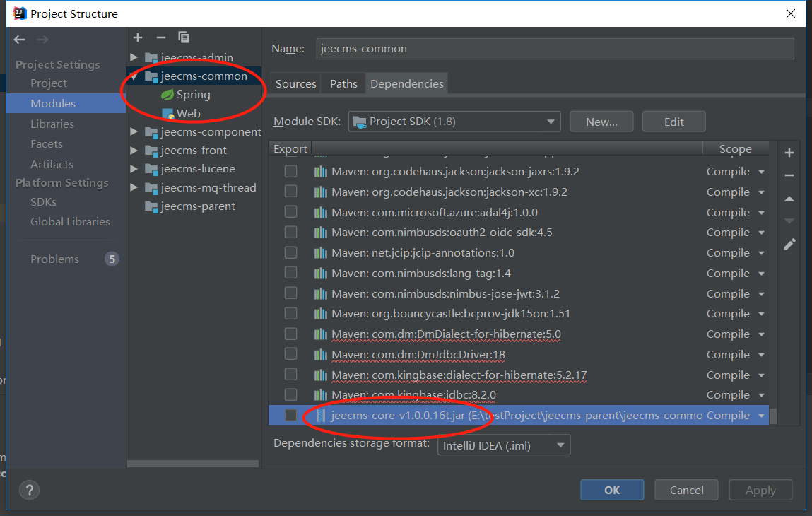Select the Spring facet leaf icon
The width and height of the screenshot is (812, 516).
167,95
